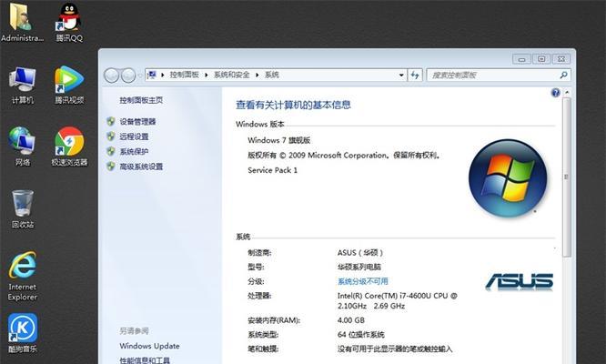Open the 远程设置 link
606x364 pixels.
pos(134,136)
